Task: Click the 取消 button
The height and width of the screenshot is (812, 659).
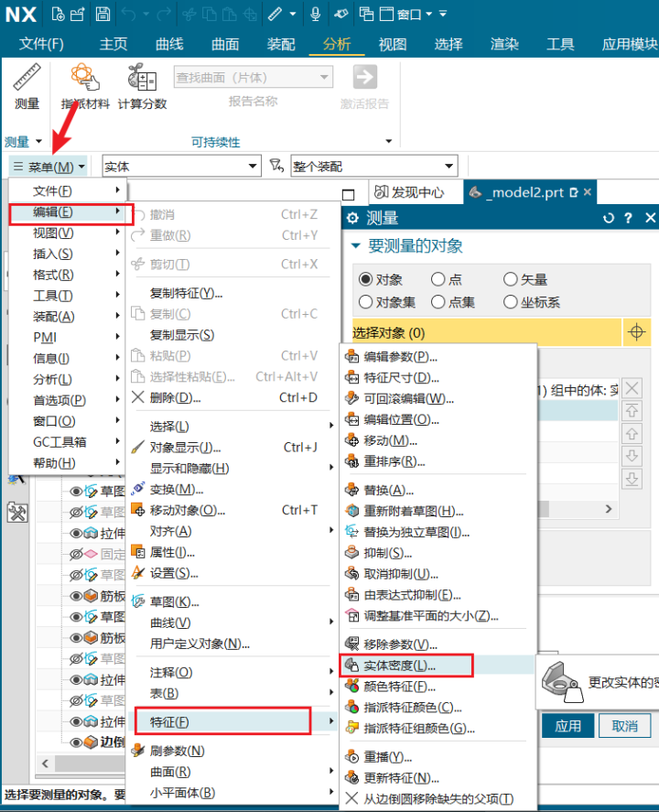Action: pyautogui.click(x=625, y=726)
